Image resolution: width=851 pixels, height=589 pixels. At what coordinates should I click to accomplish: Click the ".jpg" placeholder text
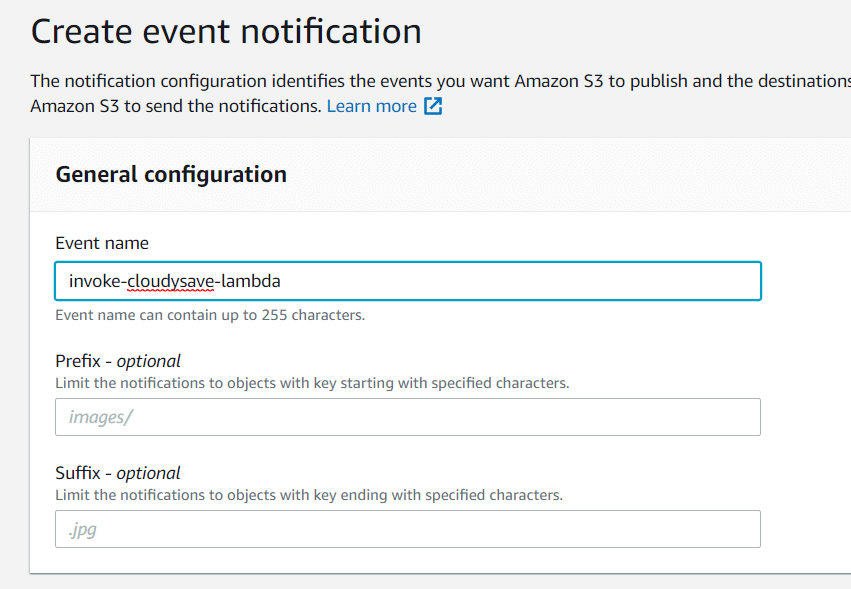(82, 529)
